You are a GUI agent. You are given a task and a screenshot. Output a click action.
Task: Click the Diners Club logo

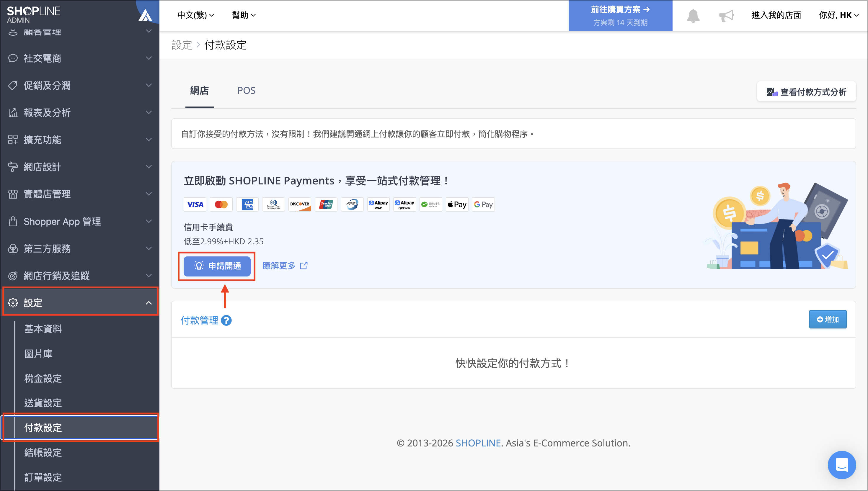pos(274,204)
